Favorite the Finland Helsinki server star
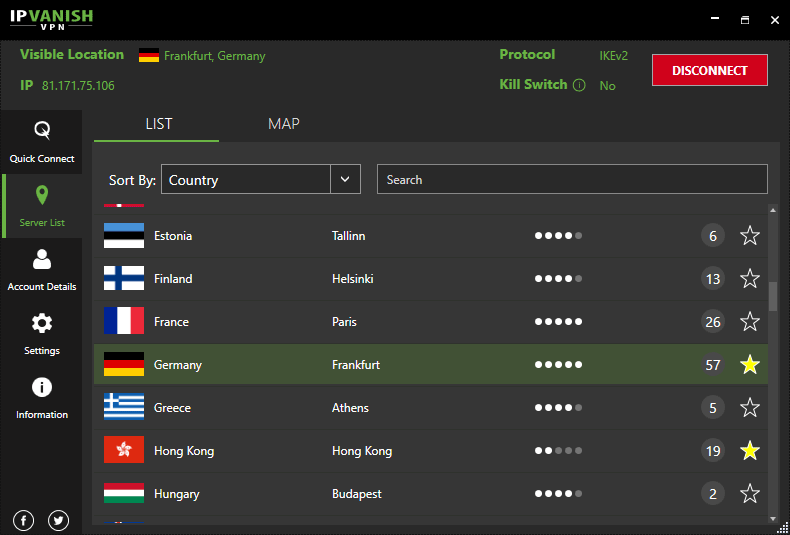This screenshot has width=790, height=535. click(x=750, y=278)
